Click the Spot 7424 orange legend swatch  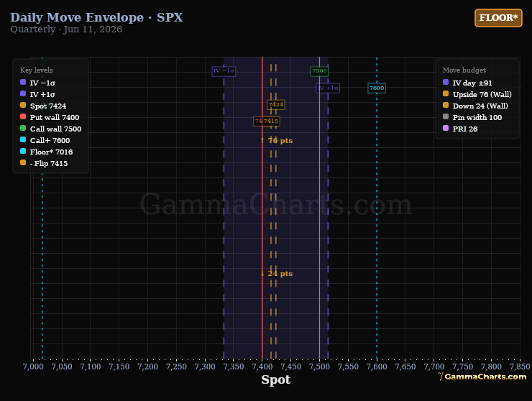tap(23, 105)
